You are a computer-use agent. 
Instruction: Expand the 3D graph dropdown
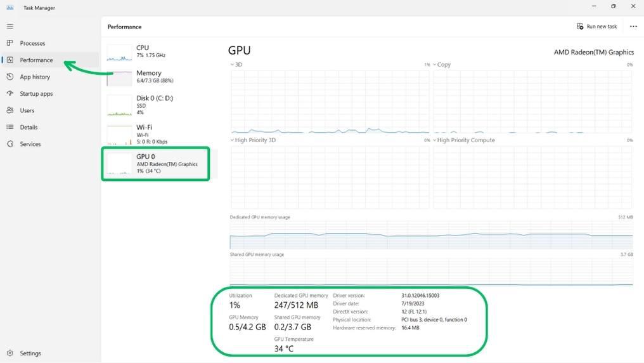232,65
